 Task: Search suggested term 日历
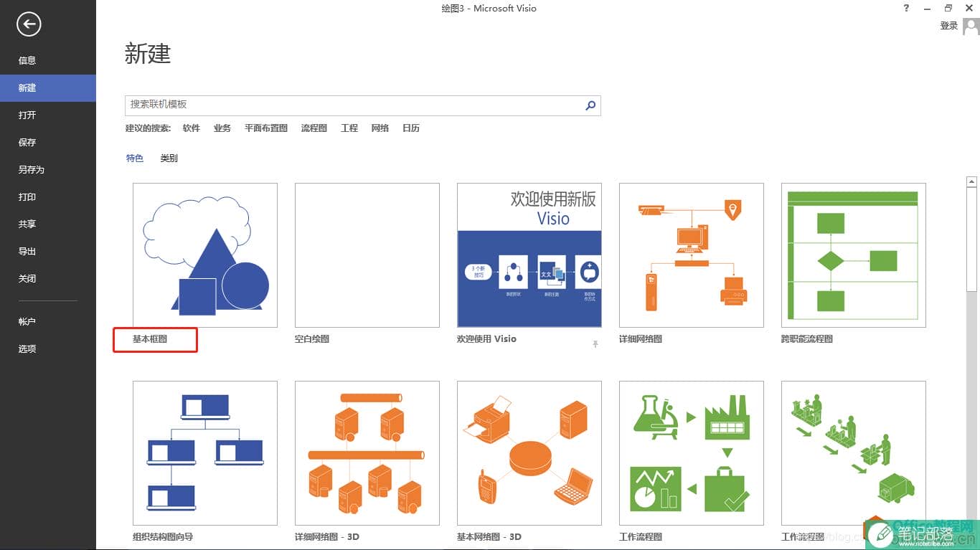click(411, 128)
